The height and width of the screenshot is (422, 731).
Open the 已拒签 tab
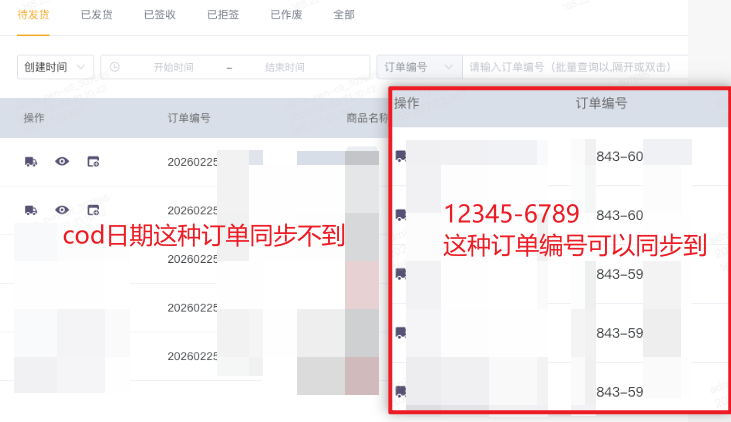(x=223, y=15)
